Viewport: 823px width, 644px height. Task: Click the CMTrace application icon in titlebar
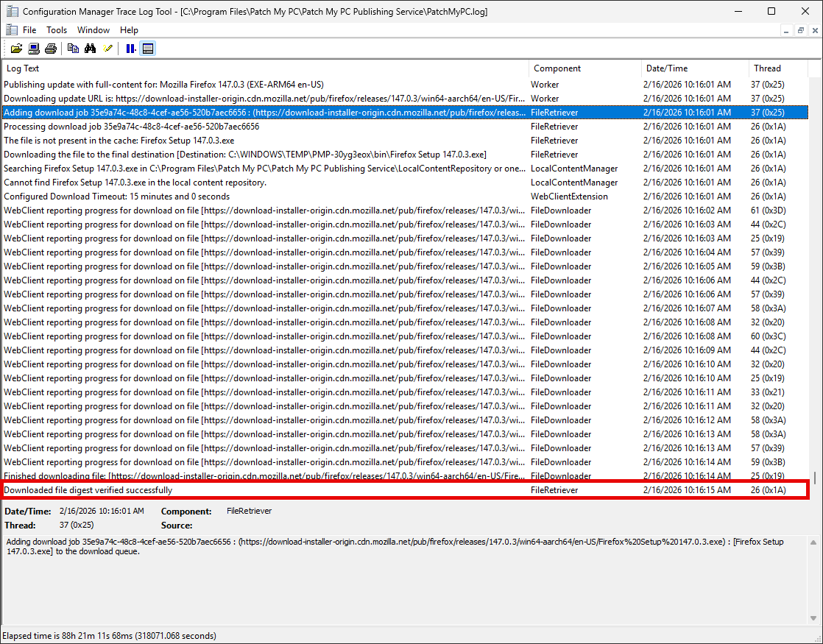pos(10,10)
